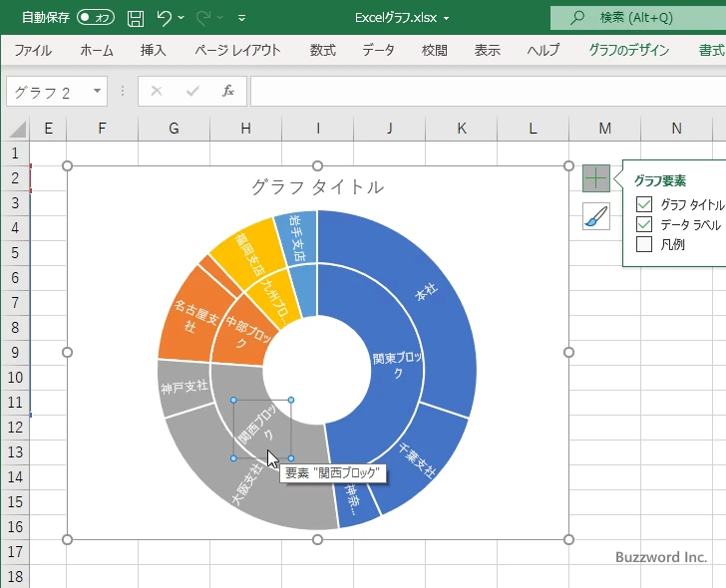Select column header E
The width and height of the screenshot is (726, 588).
[48, 129]
